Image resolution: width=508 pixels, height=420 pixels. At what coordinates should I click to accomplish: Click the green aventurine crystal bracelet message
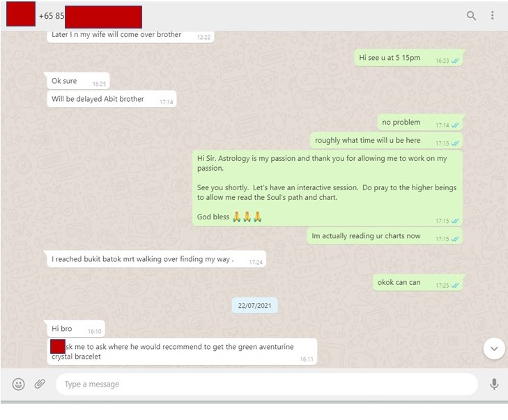coord(182,352)
